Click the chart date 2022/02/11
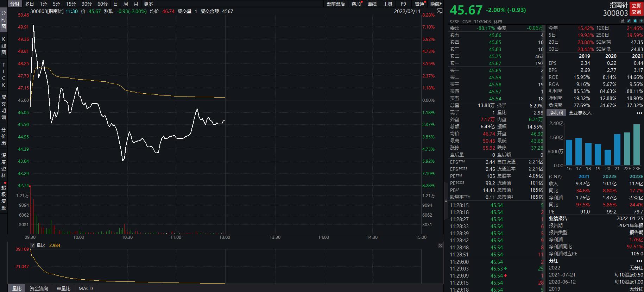The image size is (644, 292). (x=407, y=11)
